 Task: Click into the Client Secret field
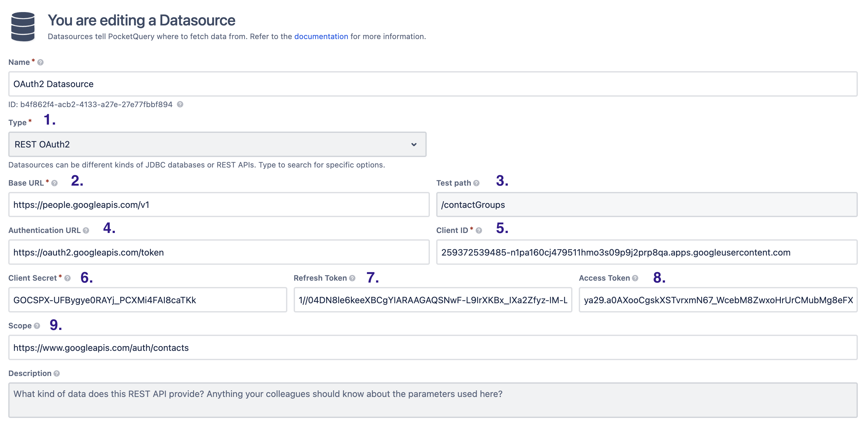coord(148,300)
